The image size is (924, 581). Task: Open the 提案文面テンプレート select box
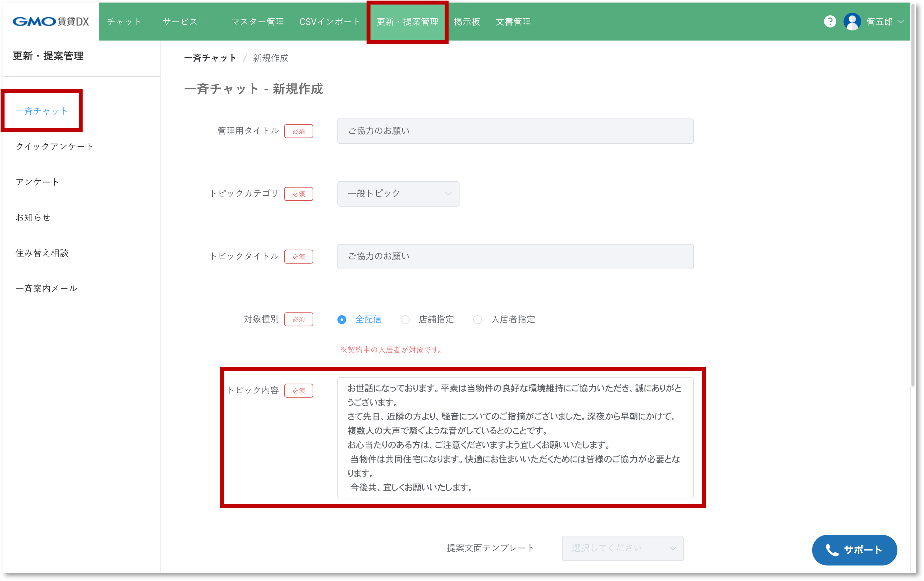click(x=623, y=548)
